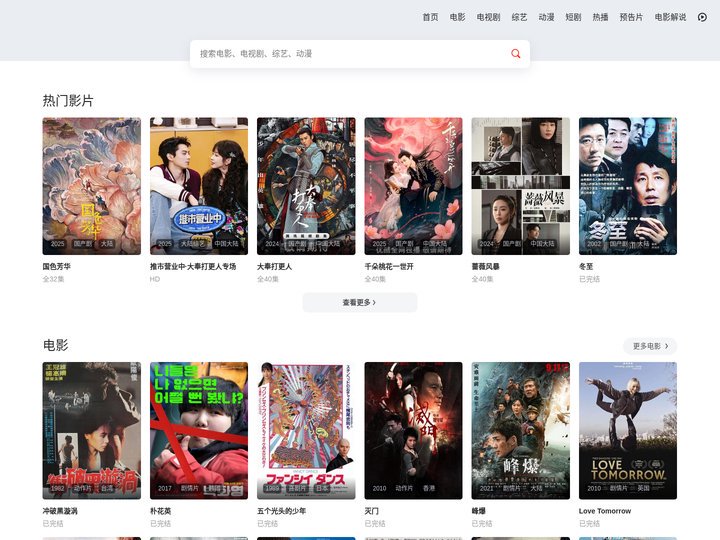Select 动漫 in the top menu
Screen dimensions: 720x540
tap(546, 17)
